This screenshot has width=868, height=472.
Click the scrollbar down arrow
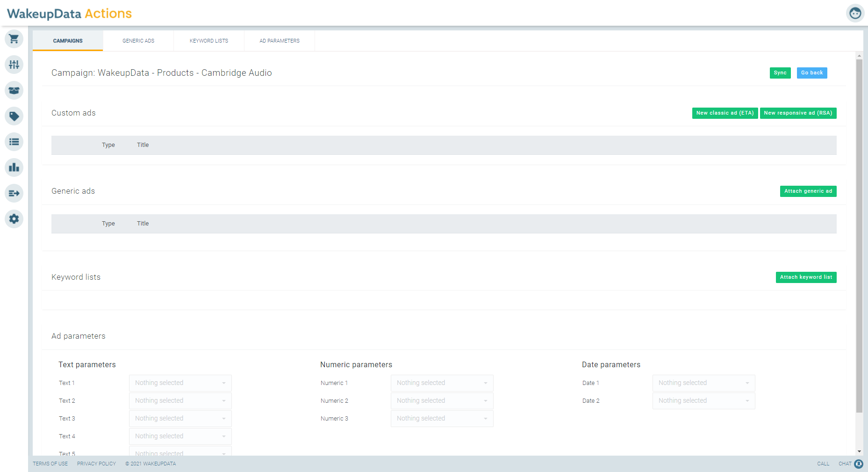[x=859, y=451]
